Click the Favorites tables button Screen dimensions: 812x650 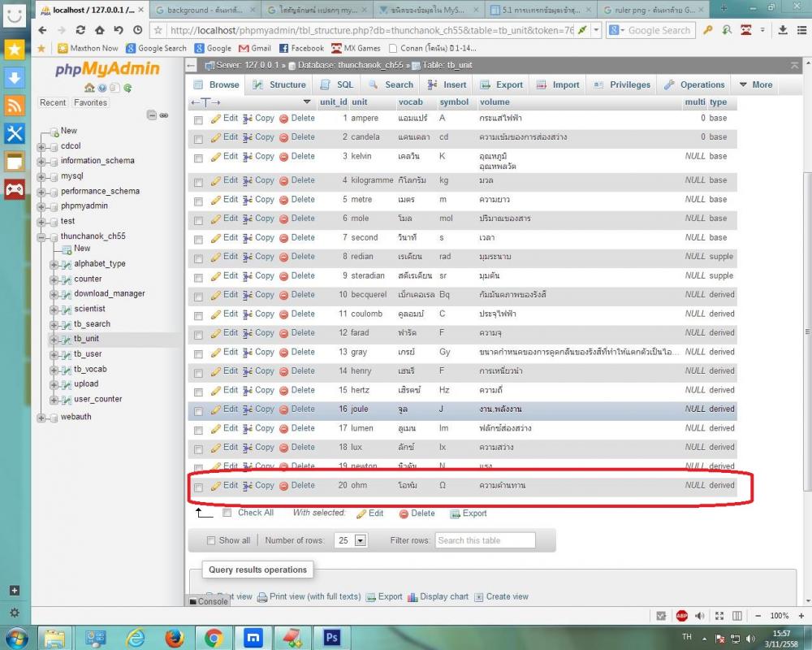tap(90, 102)
